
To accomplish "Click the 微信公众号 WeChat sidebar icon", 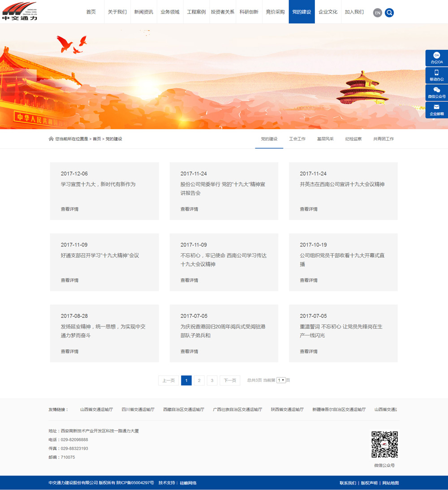I will pos(436,93).
